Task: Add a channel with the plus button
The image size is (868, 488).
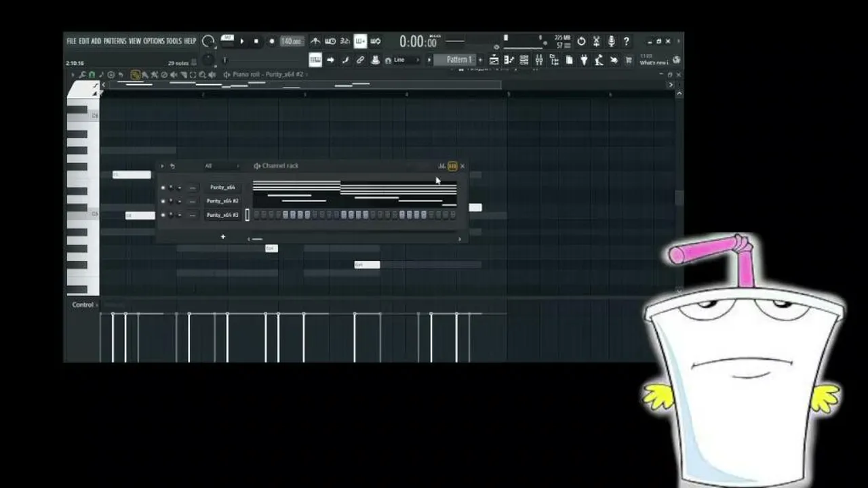Action: coord(222,237)
